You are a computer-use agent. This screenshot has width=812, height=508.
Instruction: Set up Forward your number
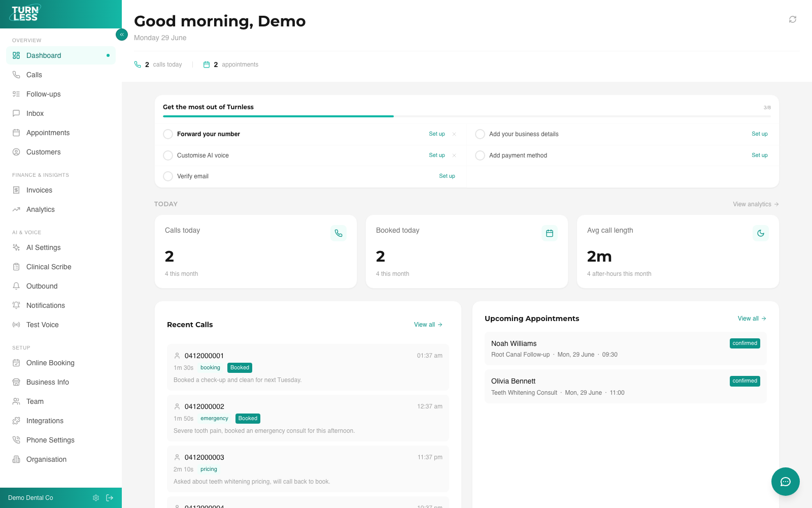point(437,134)
